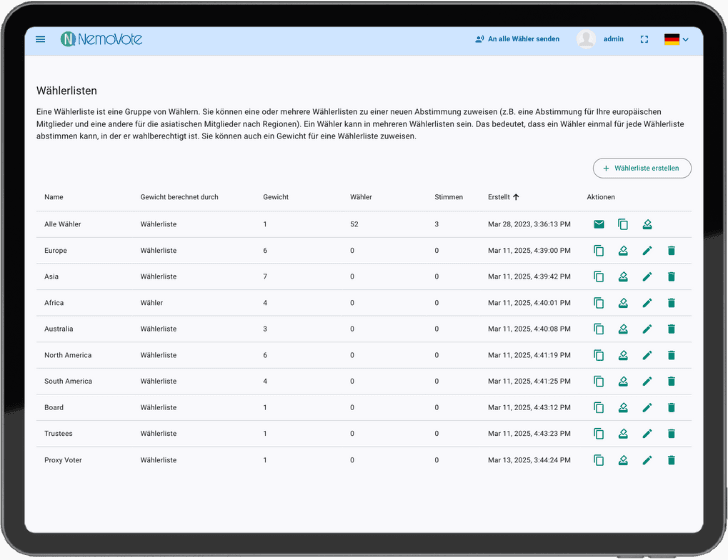Delete the Board voter list

coord(671,408)
